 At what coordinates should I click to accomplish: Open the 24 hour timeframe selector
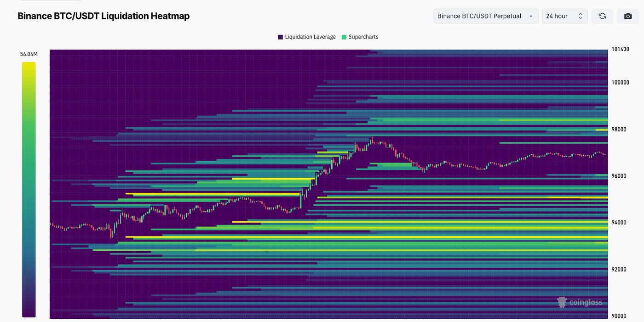(x=565, y=16)
